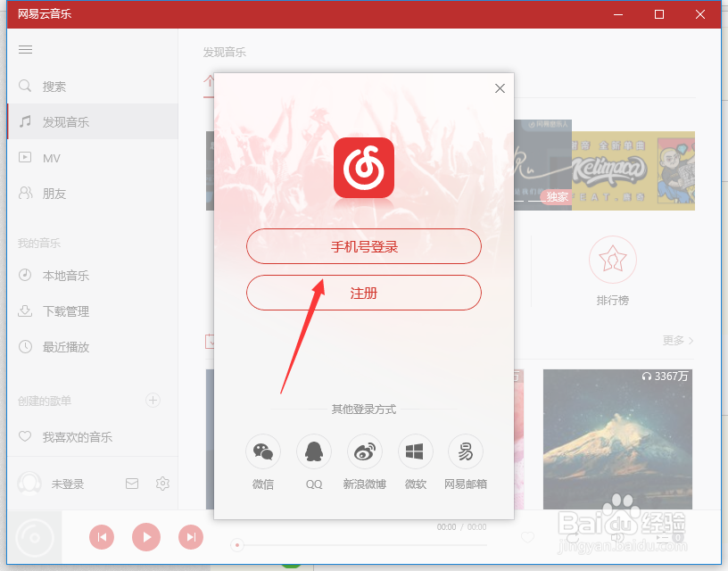Log in with 微软 Microsoft icon
The image size is (728, 571).
[x=415, y=451]
